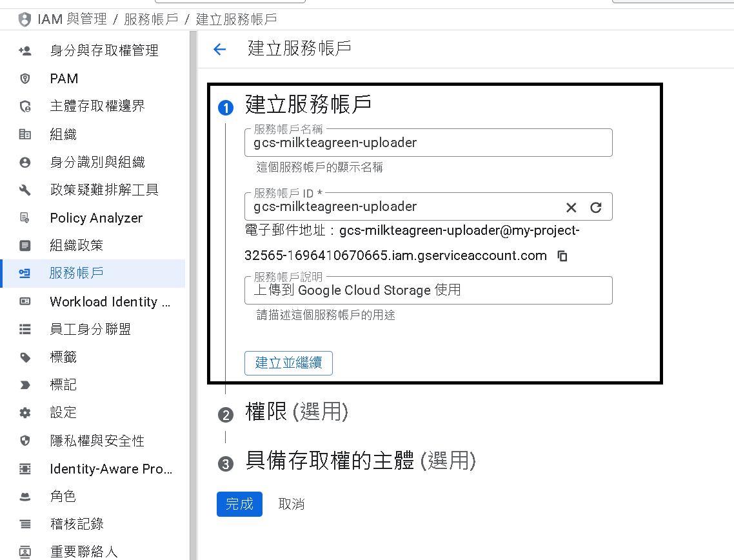Click the Identity-Aware Proxy icon
Image resolution: width=734 pixels, height=560 pixels.
[x=25, y=468]
